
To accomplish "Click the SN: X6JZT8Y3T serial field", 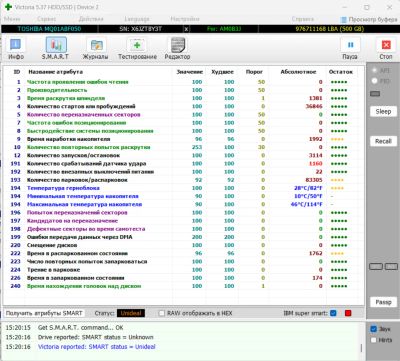I will (x=141, y=29).
